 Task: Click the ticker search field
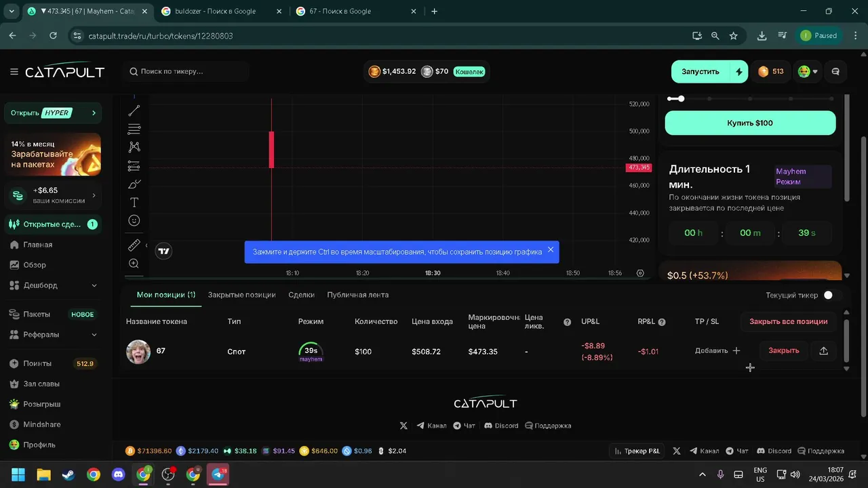(x=186, y=71)
